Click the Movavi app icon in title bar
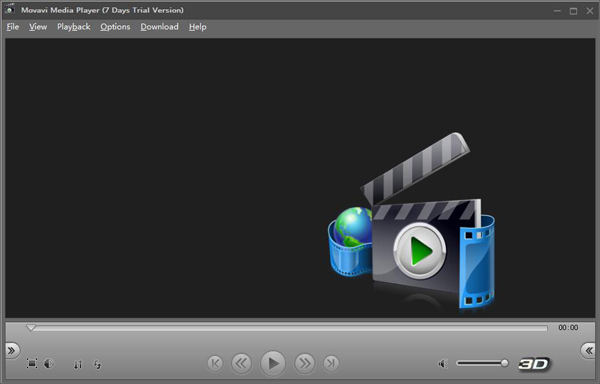The image size is (600, 384). 10,10
